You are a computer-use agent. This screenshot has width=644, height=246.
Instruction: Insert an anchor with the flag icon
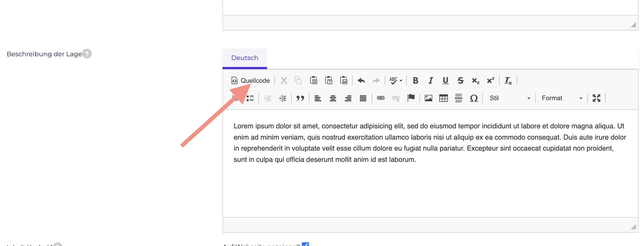[x=411, y=98]
